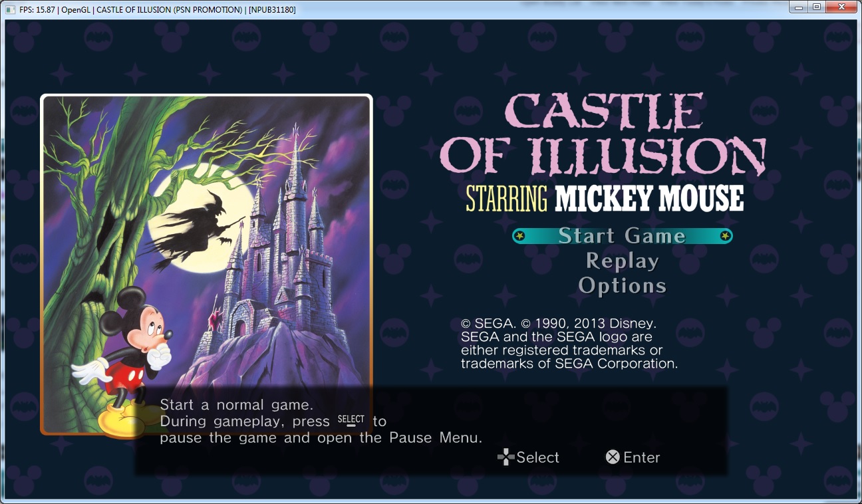
Task: Click the SEGA copyright notice text
Action: 569,344
